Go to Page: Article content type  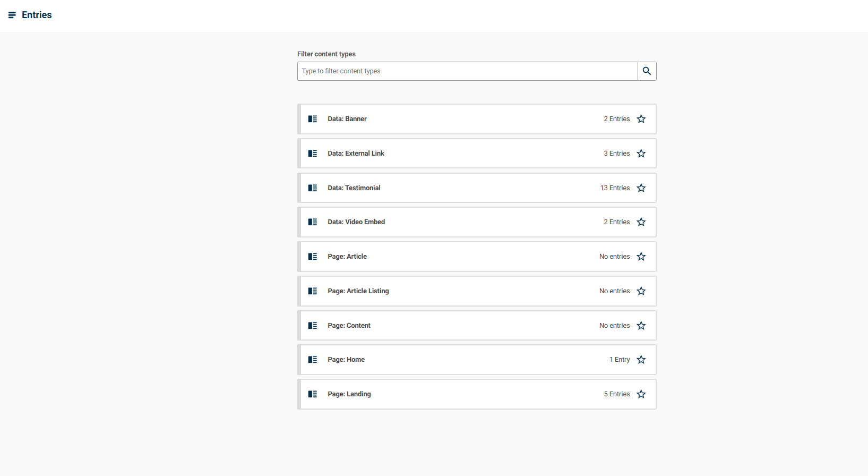pos(477,257)
